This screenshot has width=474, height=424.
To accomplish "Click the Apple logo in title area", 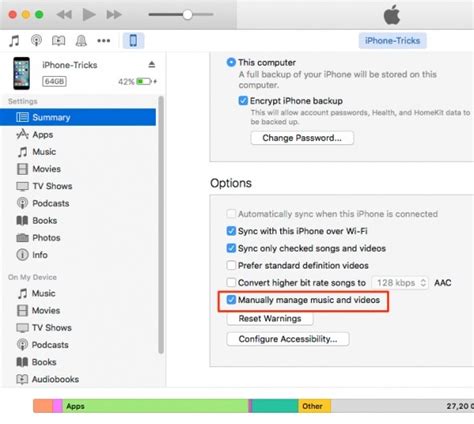I will coord(392,15).
